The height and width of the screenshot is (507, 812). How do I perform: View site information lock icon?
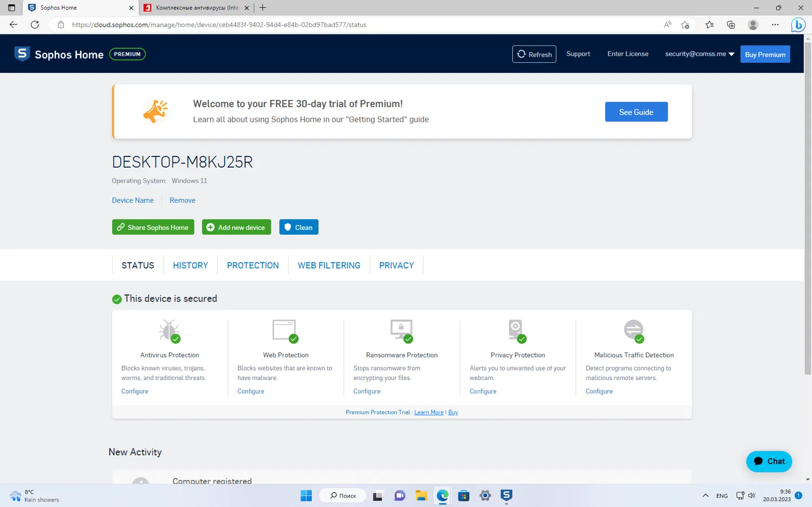(61, 24)
